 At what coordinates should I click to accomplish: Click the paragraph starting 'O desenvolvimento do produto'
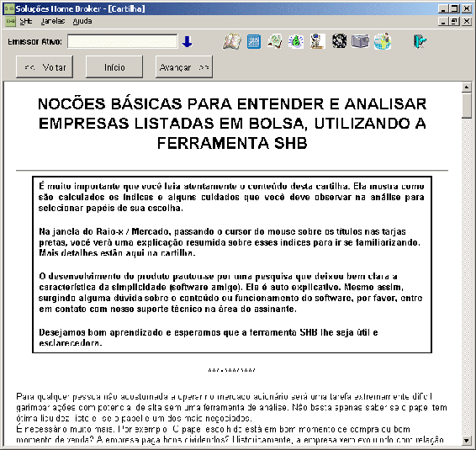(230, 293)
